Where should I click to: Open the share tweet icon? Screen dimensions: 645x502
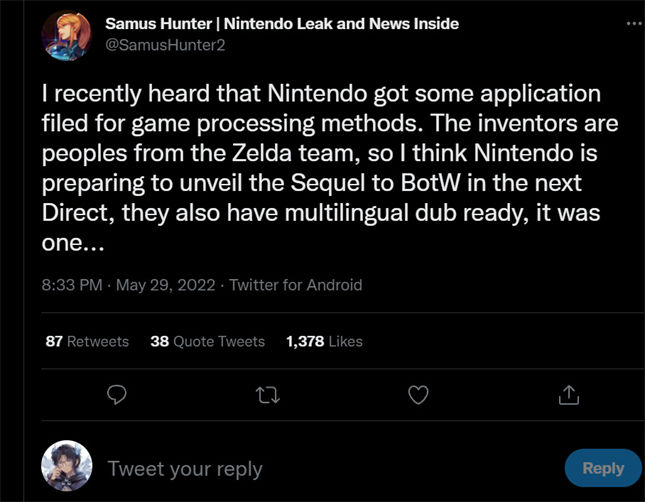[x=568, y=395]
